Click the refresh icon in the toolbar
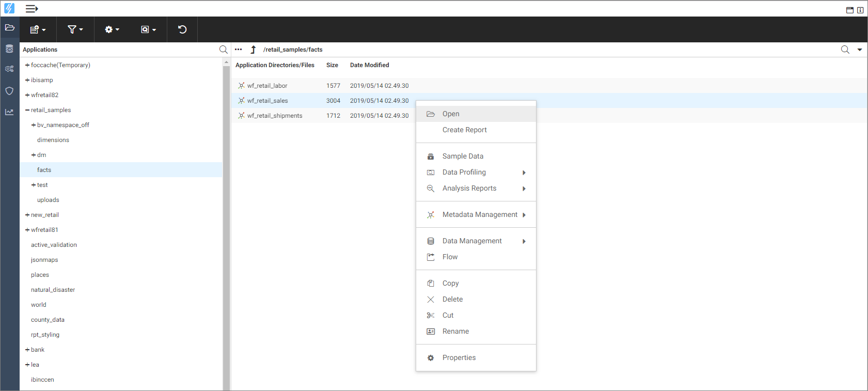 182,29
